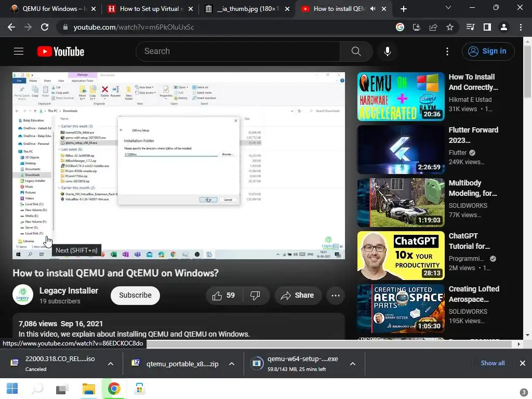Open Microsoft Store from the taskbar
Viewport: 532px width, 399px height.
139,389
